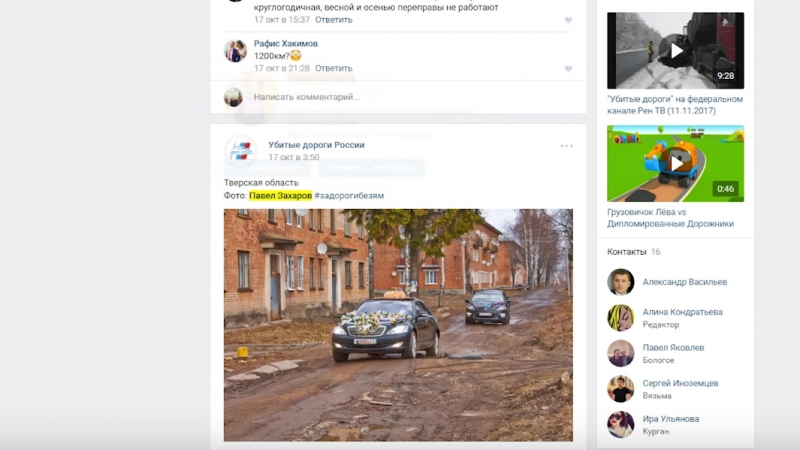Image resolution: width=800 pixels, height=450 pixels.
Task: Click Сергей Иноземцев's contact avatar
Action: pos(621,389)
